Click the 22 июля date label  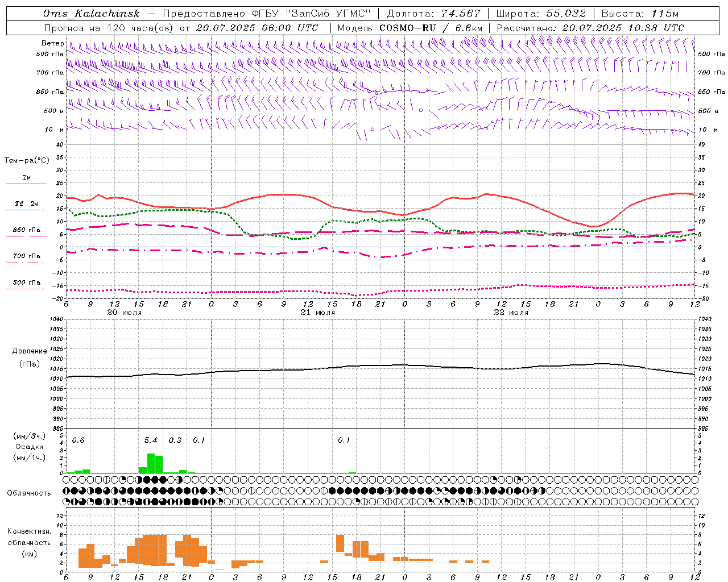click(511, 312)
